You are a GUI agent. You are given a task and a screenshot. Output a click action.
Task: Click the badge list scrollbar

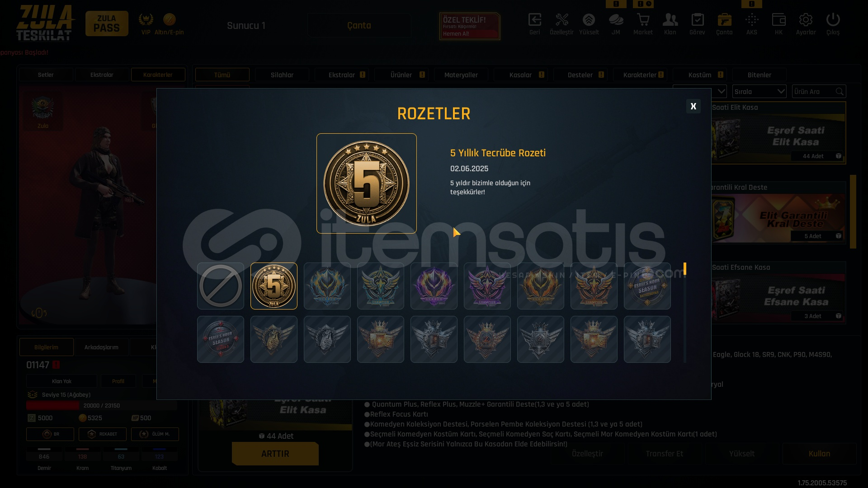tap(685, 313)
